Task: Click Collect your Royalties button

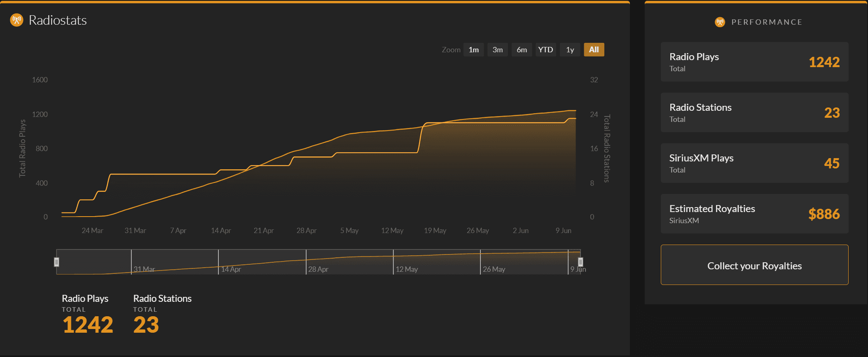Action: 754,265
